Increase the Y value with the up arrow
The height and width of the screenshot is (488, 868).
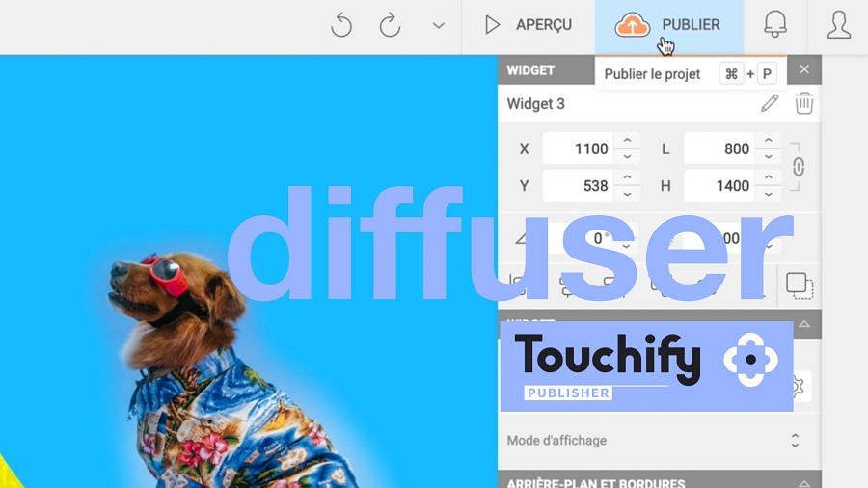pyautogui.click(x=627, y=177)
